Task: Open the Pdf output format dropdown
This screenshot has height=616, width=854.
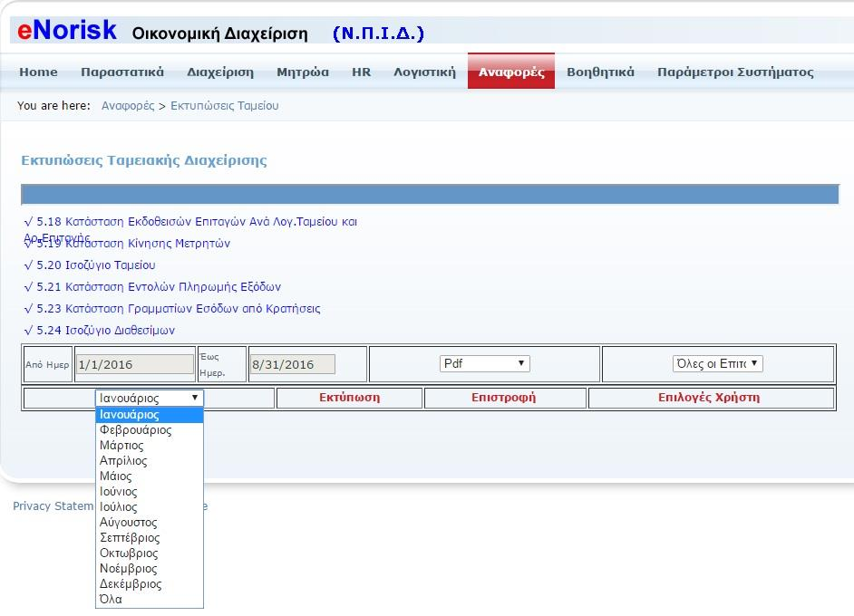Action: tap(484, 363)
